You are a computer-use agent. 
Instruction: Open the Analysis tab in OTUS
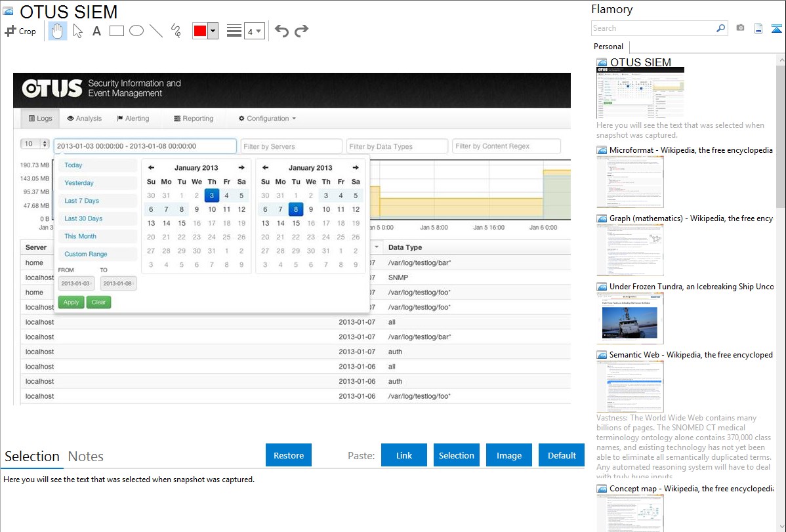[84, 118]
